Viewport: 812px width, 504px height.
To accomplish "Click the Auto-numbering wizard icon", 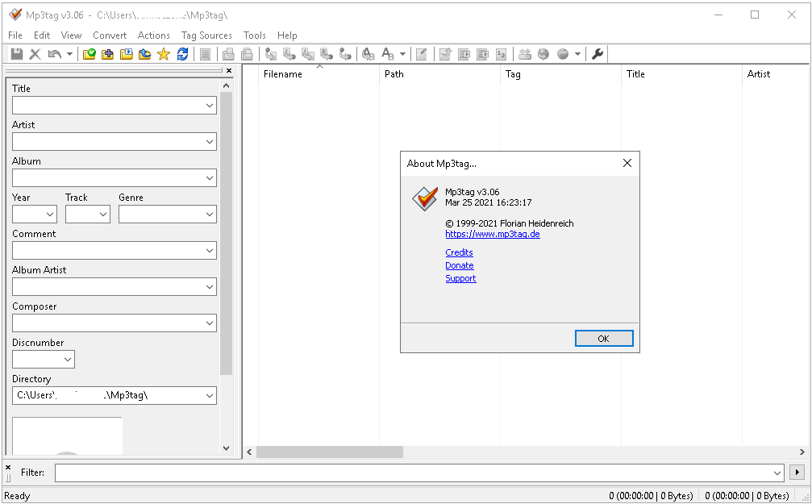I will [x=502, y=54].
